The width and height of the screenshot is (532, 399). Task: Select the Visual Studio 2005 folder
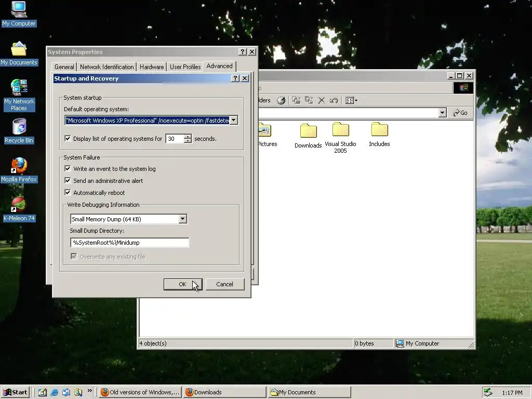click(340, 138)
